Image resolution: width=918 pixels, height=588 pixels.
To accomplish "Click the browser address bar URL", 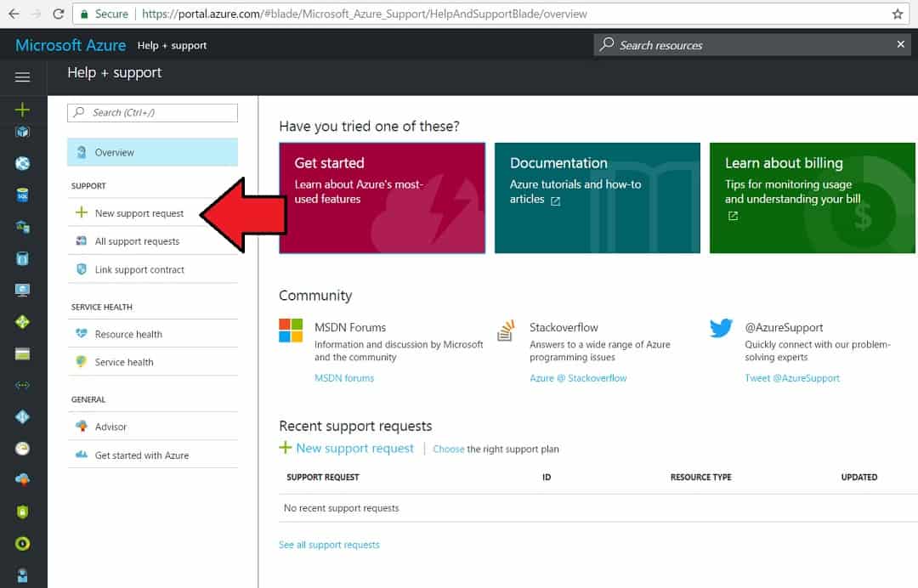I will pos(364,14).
